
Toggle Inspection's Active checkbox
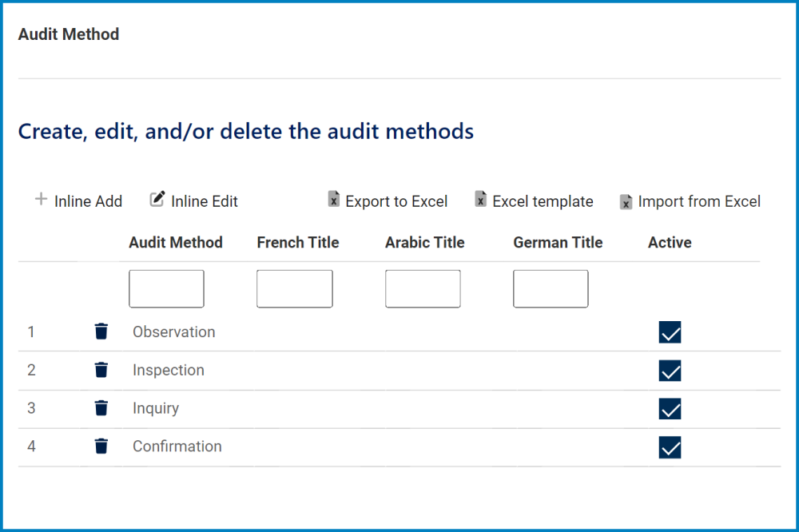670,371
